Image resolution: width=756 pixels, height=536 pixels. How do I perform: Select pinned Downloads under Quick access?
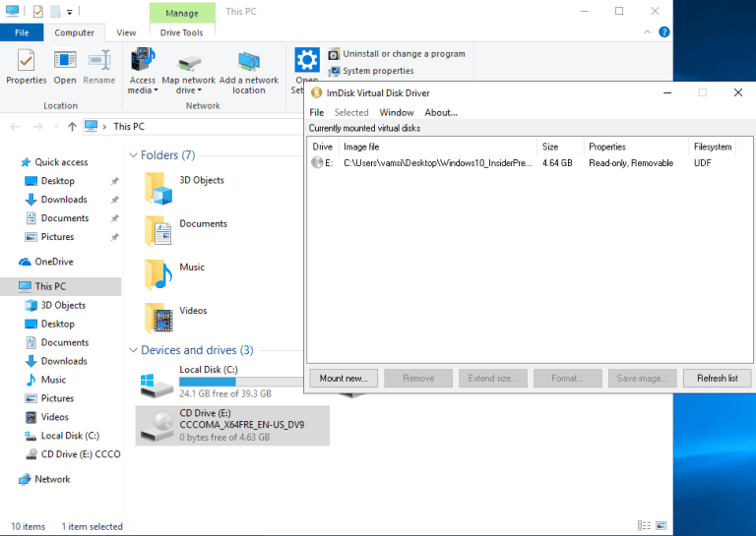click(64, 200)
